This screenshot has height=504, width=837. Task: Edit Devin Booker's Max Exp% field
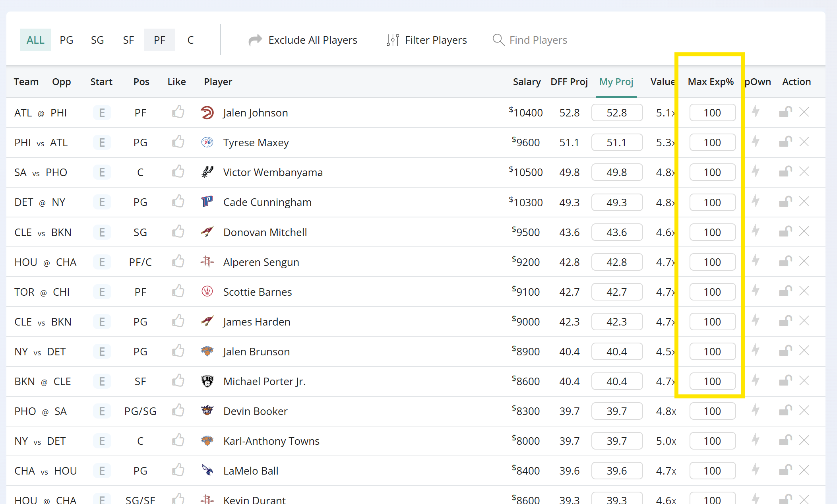(712, 411)
